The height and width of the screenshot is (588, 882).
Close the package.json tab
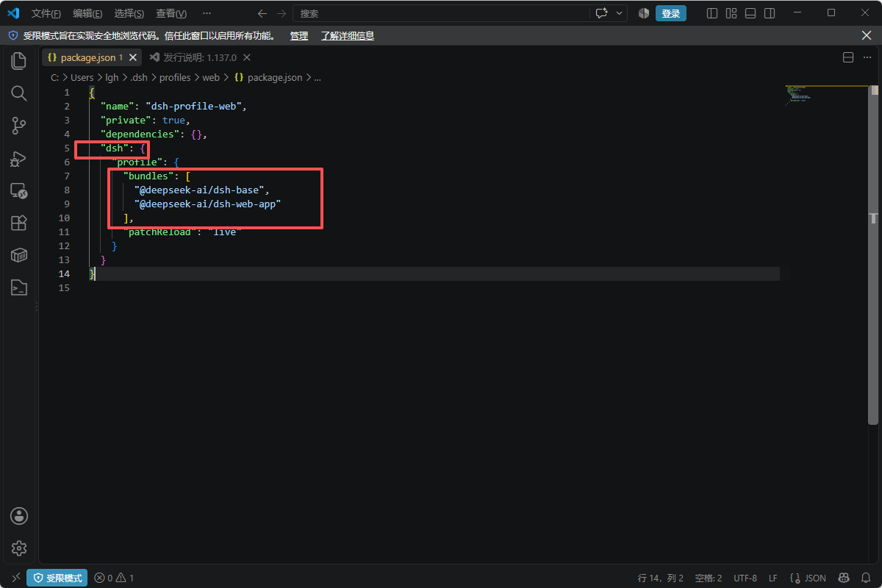point(133,57)
